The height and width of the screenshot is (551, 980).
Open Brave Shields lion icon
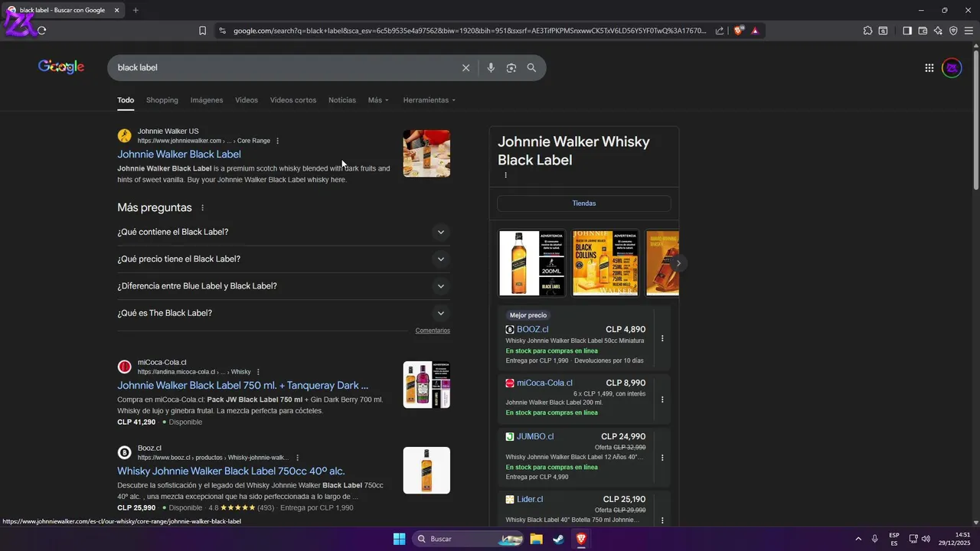(739, 31)
